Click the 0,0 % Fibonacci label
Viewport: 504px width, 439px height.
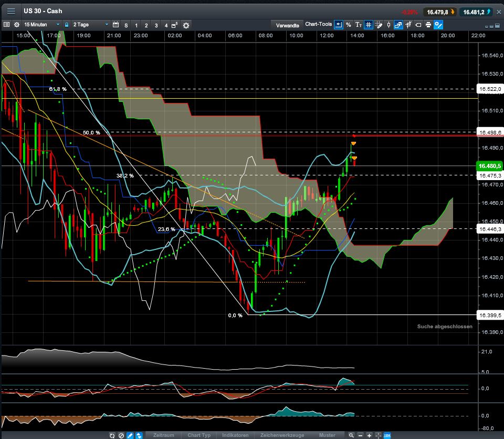pos(235,316)
